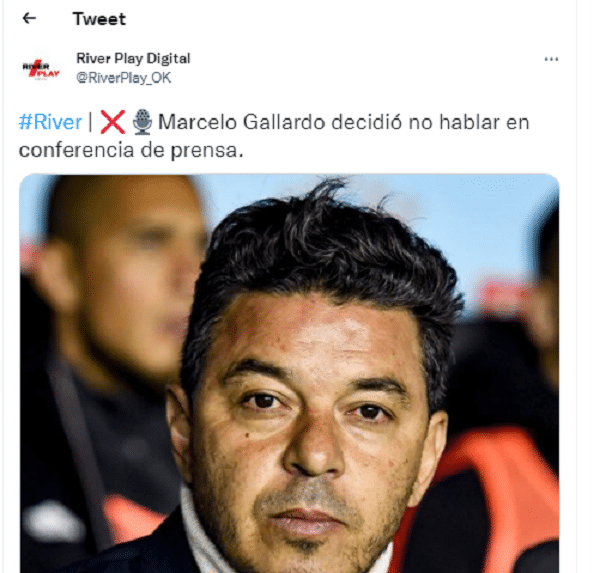Image resolution: width=600 pixels, height=573 pixels.
Task: Open the River Play Digital display name
Action: click(133, 59)
